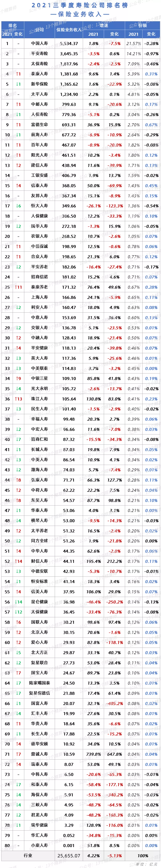161x868 pixels.
Task: Select the 保险业务收入 column header
Action: (69, 30)
